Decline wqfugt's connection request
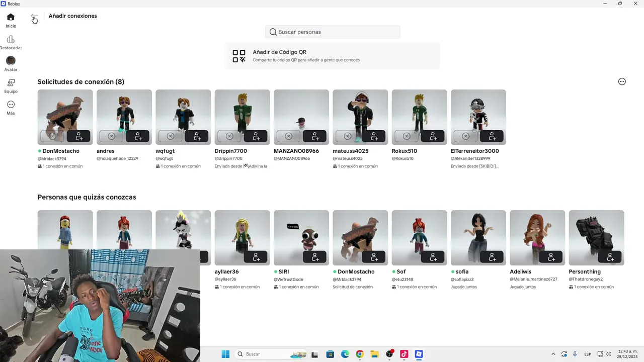 point(170,136)
